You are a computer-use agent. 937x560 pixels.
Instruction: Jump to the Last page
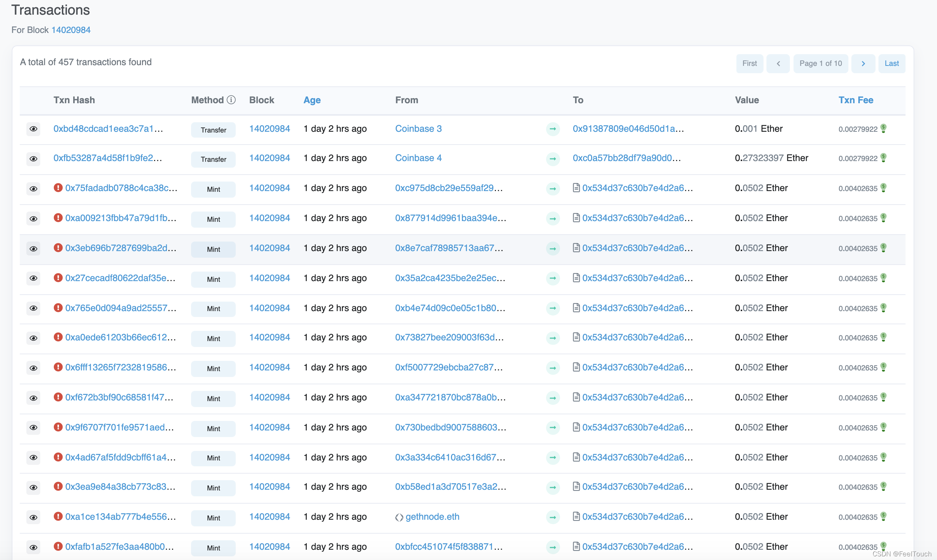tap(892, 64)
